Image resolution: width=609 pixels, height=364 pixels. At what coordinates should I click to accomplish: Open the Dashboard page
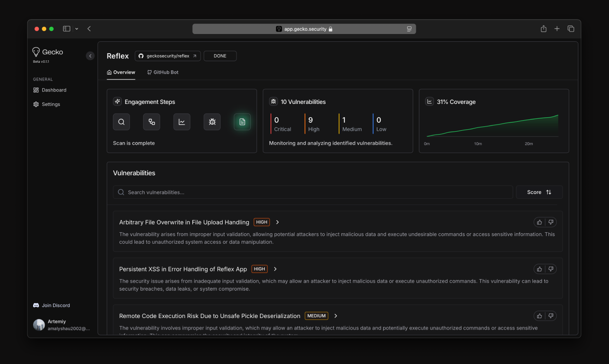(x=50, y=90)
